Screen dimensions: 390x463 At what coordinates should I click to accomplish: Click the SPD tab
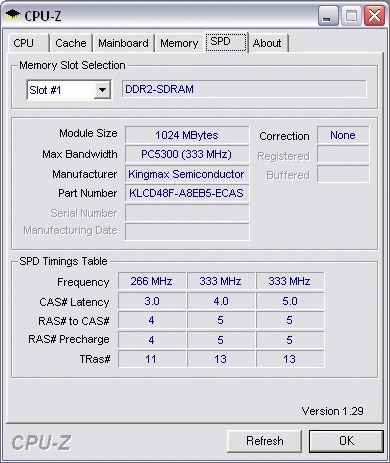tap(226, 42)
